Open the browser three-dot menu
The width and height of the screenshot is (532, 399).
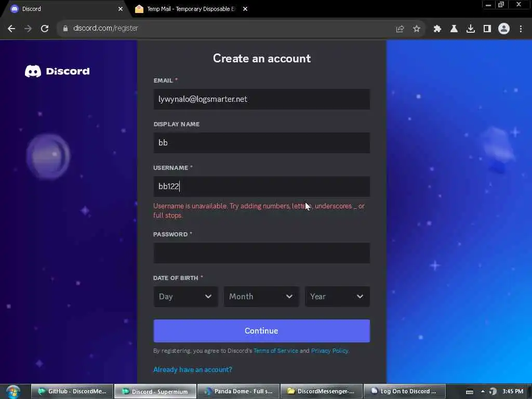point(521,29)
